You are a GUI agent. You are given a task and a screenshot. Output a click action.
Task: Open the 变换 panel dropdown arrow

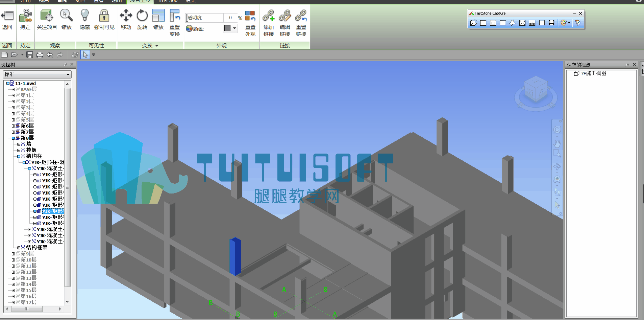[x=157, y=46]
